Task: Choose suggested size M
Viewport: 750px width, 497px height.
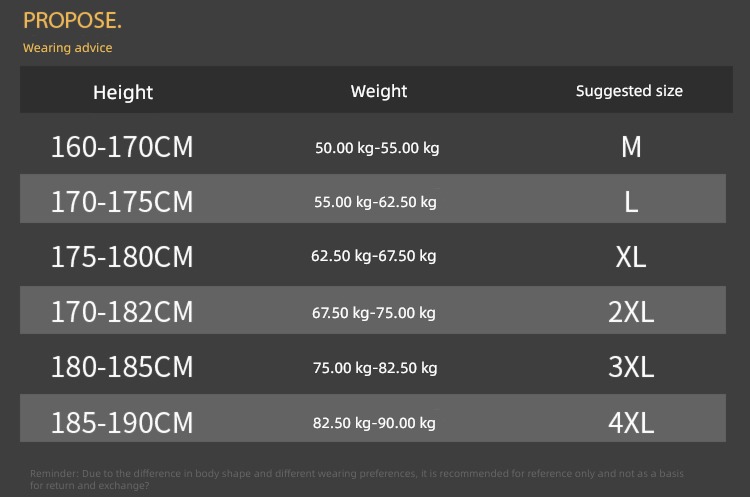Action: pos(631,147)
